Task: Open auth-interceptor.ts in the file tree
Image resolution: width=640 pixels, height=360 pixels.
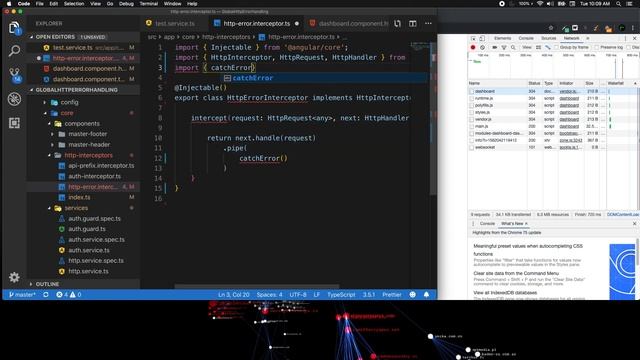Action: [x=95, y=176]
